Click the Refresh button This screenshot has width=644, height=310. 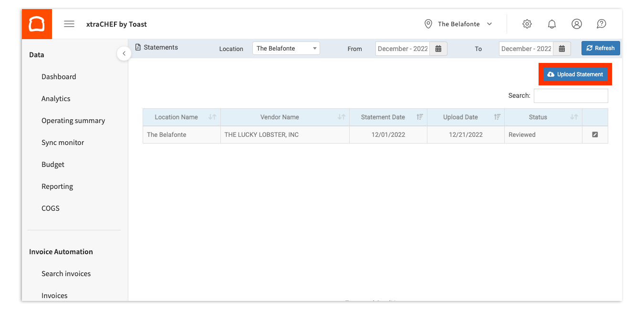tap(600, 48)
